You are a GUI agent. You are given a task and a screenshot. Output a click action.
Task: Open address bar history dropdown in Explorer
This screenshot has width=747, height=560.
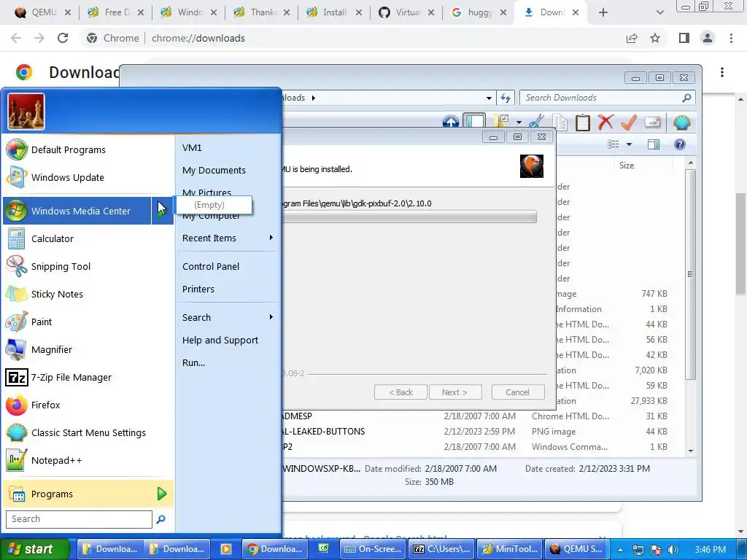489,98
